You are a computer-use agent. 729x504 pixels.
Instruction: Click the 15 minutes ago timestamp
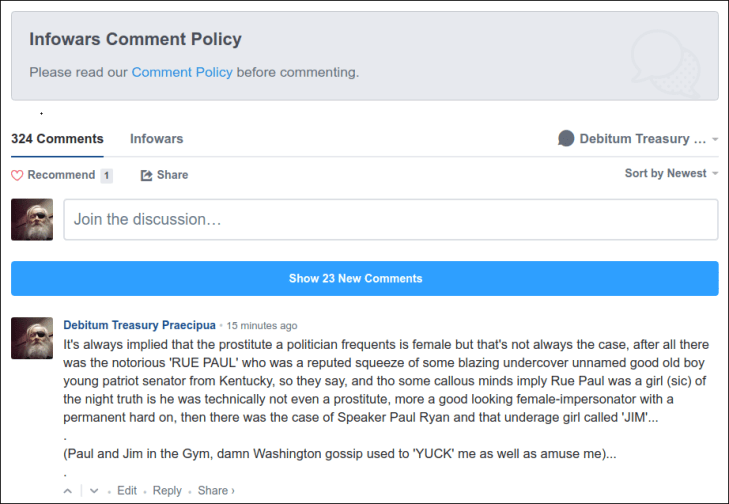coord(262,326)
